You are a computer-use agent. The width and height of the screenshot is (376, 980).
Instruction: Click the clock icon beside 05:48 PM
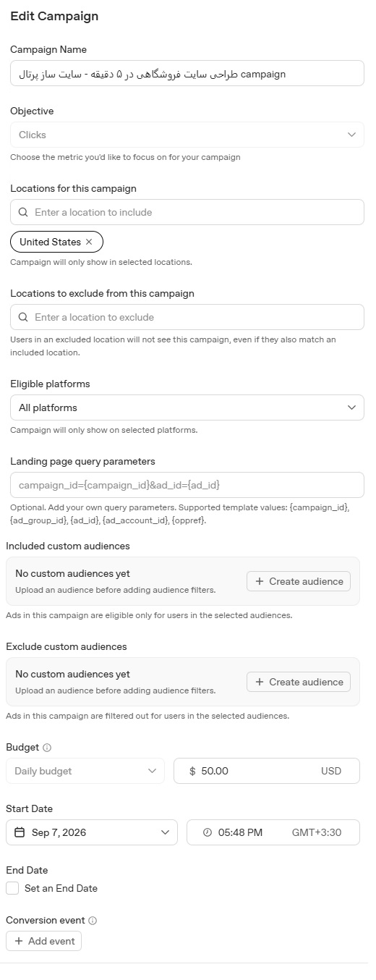[208, 832]
